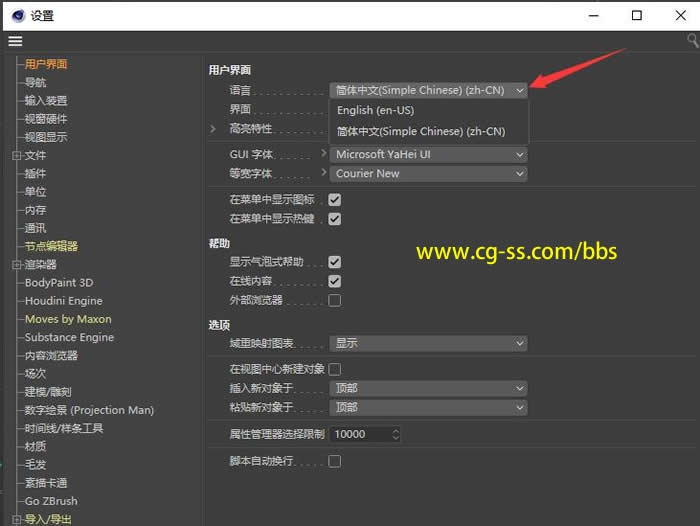Open the 语言 dropdown
Screen dimensions: 700x526
pos(428,90)
